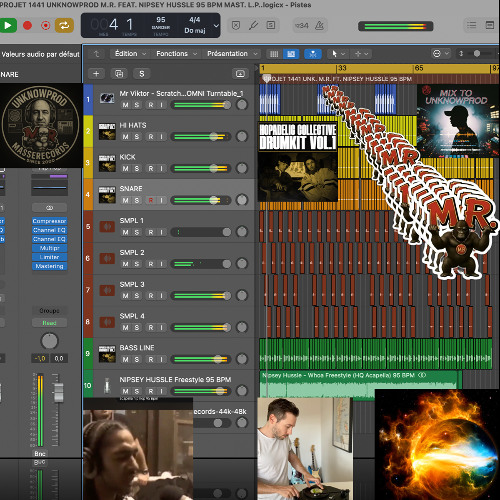
Task: Click the vertical zoom icon beside the zoom slider
Action: [461, 54]
